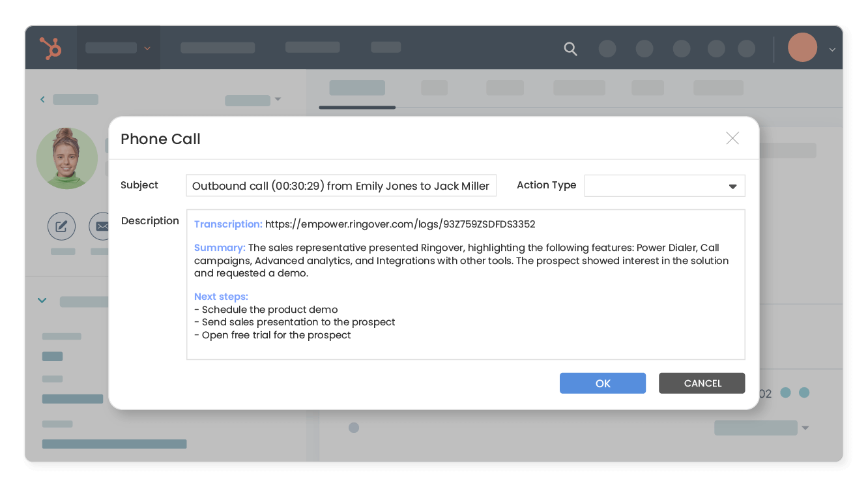Click into the Subject text field
The width and height of the screenshot is (868, 487).
pyautogui.click(x=341, y=186)
